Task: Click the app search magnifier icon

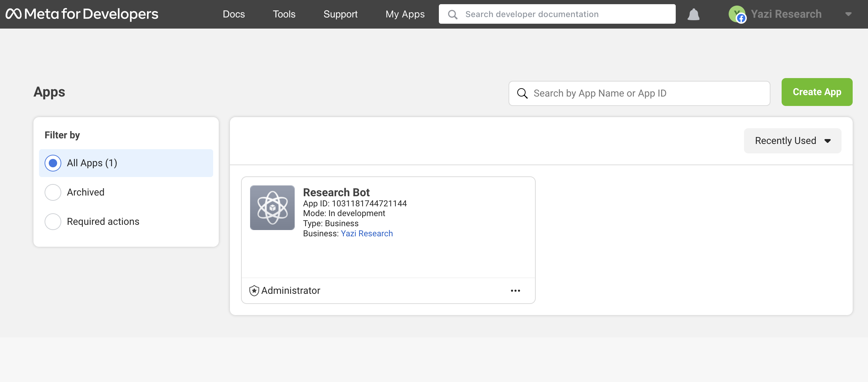Action: 522,93
